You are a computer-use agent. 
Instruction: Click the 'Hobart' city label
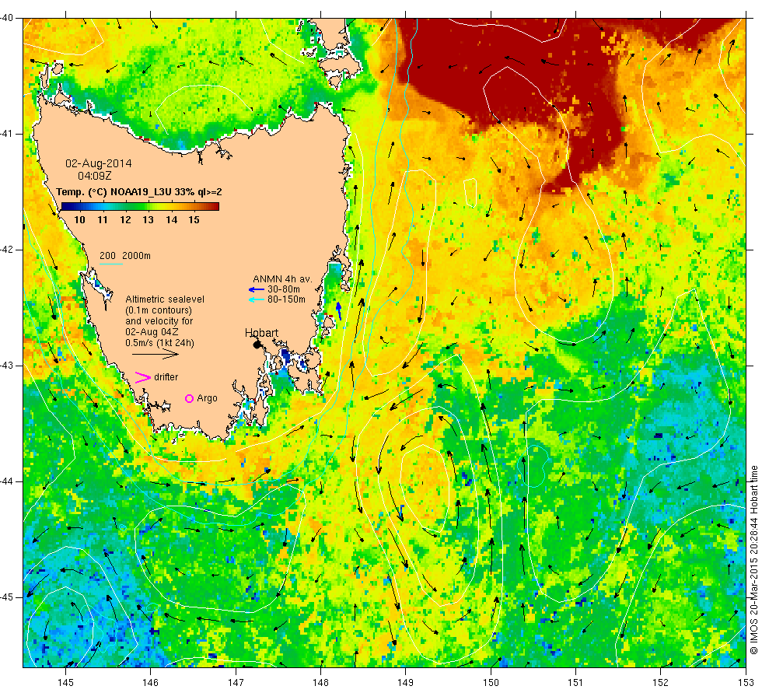click(x=261, y=333)
